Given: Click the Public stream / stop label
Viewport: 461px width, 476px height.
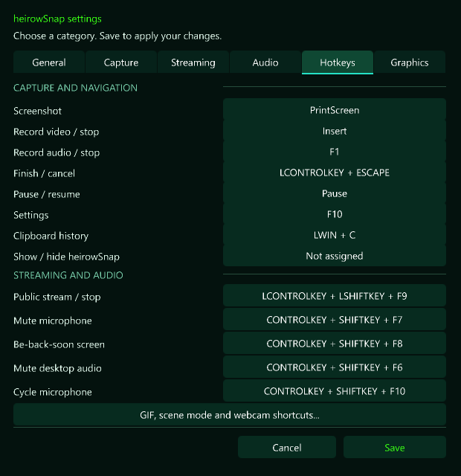Looking at the screenshot, I should [57, 297].
